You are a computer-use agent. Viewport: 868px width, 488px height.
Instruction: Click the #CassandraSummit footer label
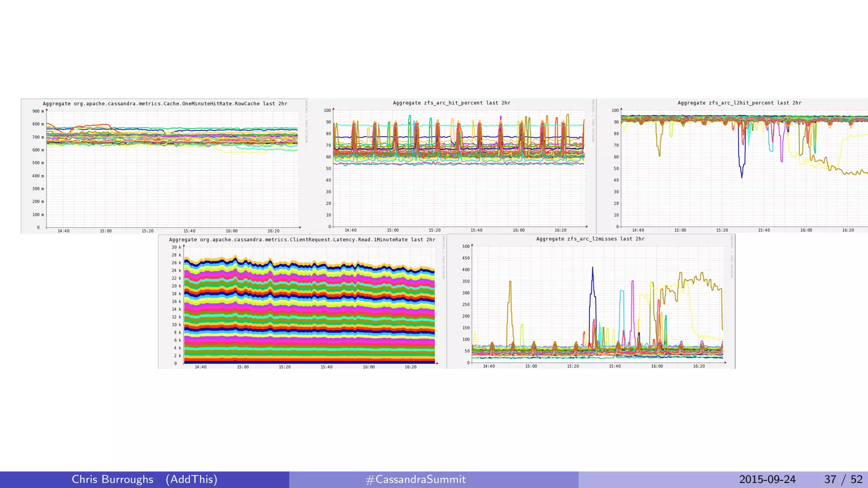pyautogui.click(x=415, y=479)
